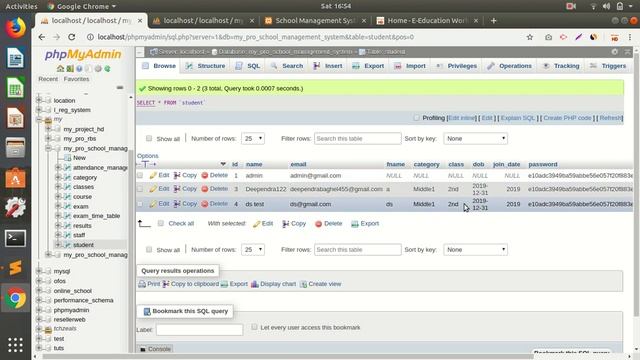Tick the checkbox for ds test row

(140, 204)
